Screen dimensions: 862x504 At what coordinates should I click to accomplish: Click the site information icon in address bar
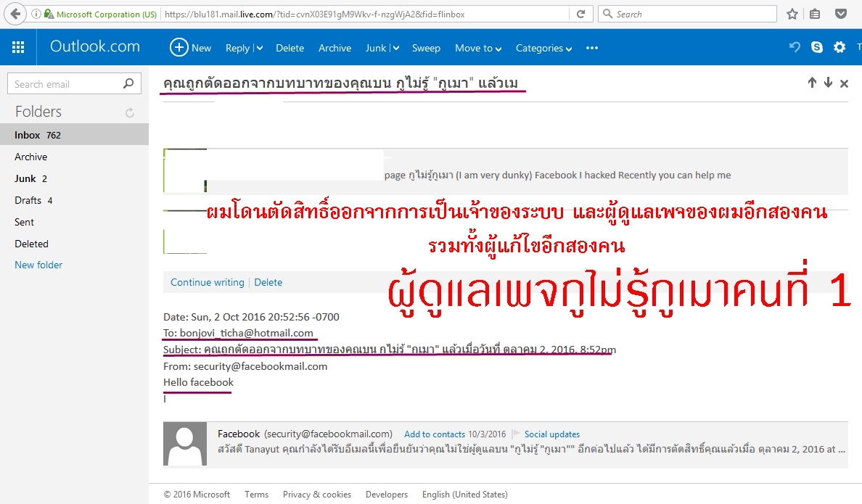point(36,15)
